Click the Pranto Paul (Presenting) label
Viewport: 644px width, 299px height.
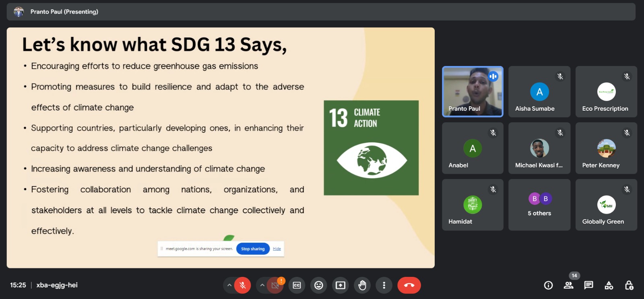(64, 12)
